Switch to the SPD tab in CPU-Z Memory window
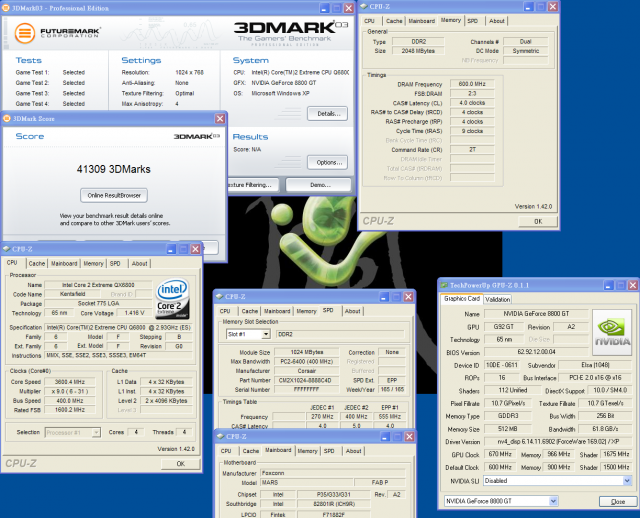The image size is (640, 518). pos(473,21)
